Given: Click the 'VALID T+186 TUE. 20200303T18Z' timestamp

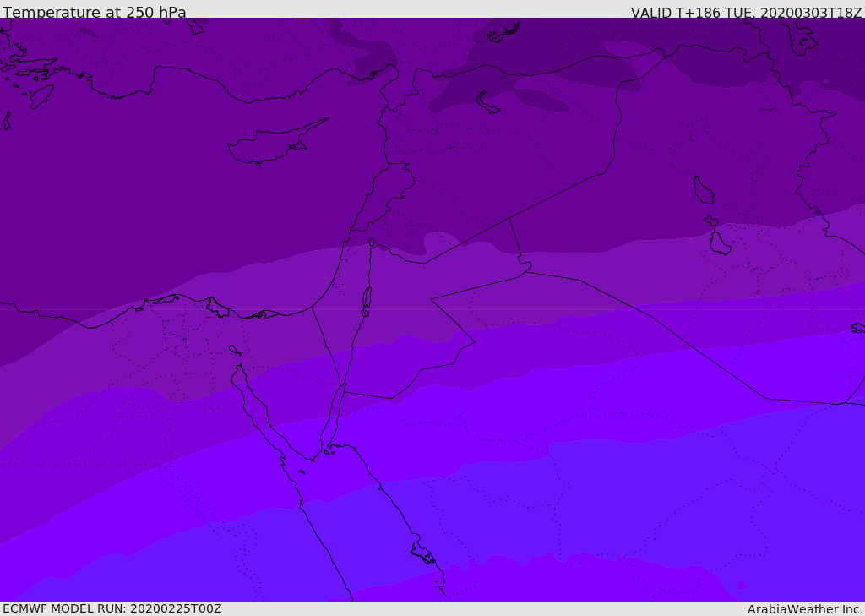Looking at the screenshot, I should coord(747,12).
